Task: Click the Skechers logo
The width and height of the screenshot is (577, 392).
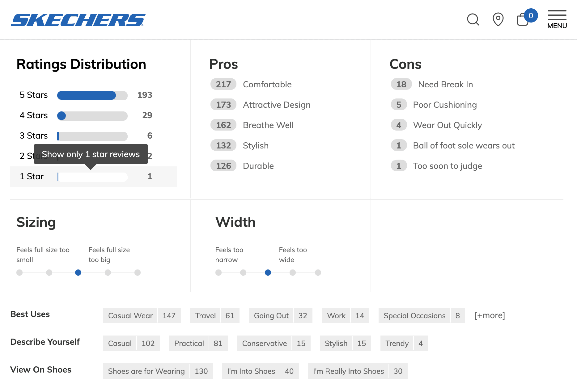Action: pos(78,20)
